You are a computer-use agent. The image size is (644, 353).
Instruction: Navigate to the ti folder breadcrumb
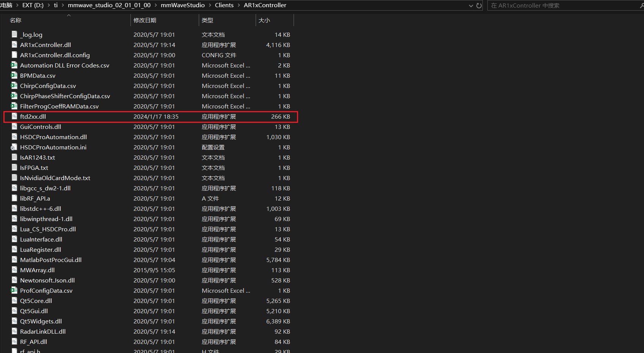pyautogui.click(x=56, y=5)
